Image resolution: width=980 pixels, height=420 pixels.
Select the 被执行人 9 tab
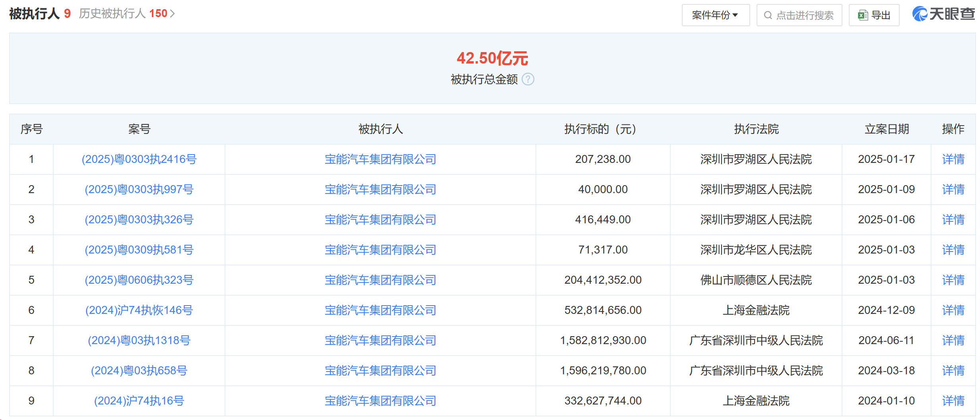(x=40, y=14)
